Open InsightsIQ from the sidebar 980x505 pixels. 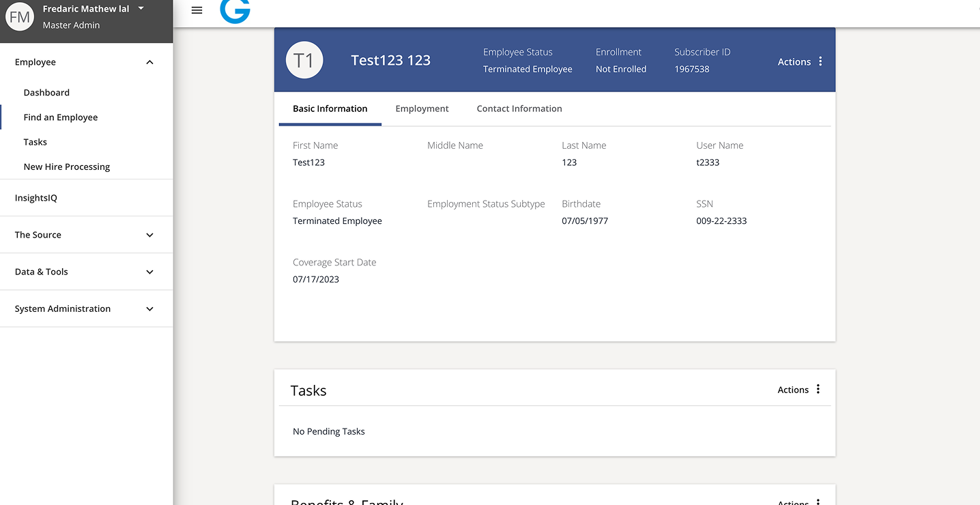36,198
